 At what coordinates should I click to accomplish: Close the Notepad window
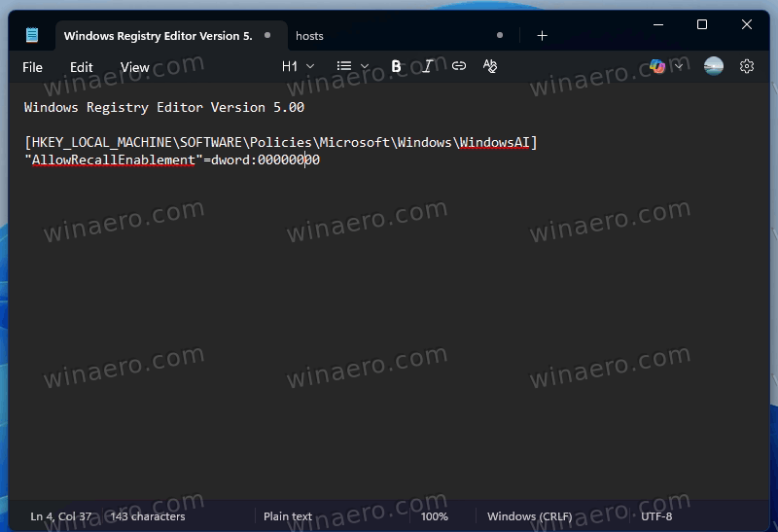[747, 24]
